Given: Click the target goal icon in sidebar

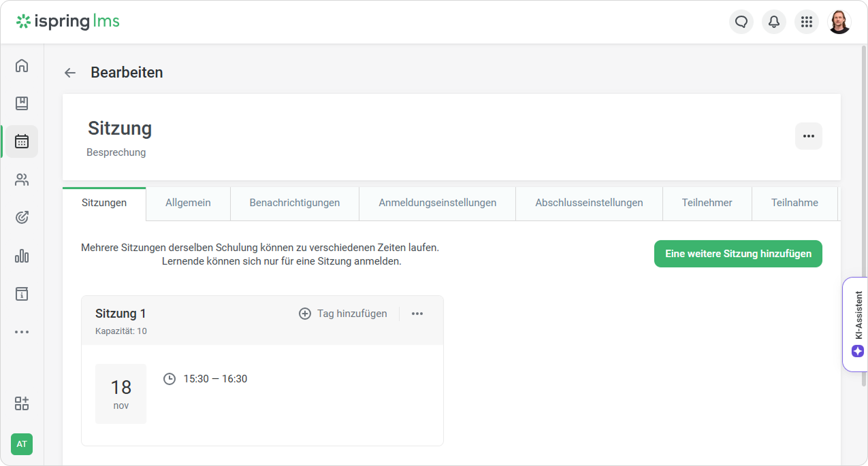Looking at the screenshot, I should [x=22, y=218].
